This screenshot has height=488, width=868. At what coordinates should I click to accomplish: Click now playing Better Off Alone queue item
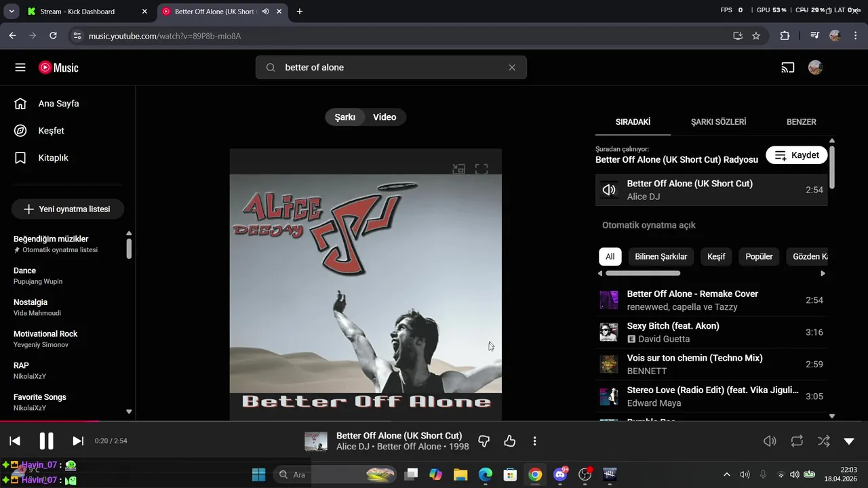click(711, 190)
